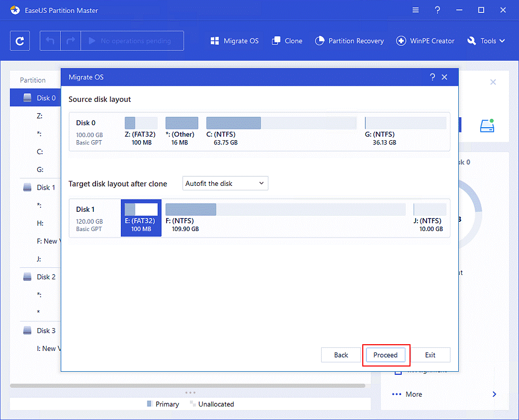Open the hamburger menu in the title bar

(415, 10)
